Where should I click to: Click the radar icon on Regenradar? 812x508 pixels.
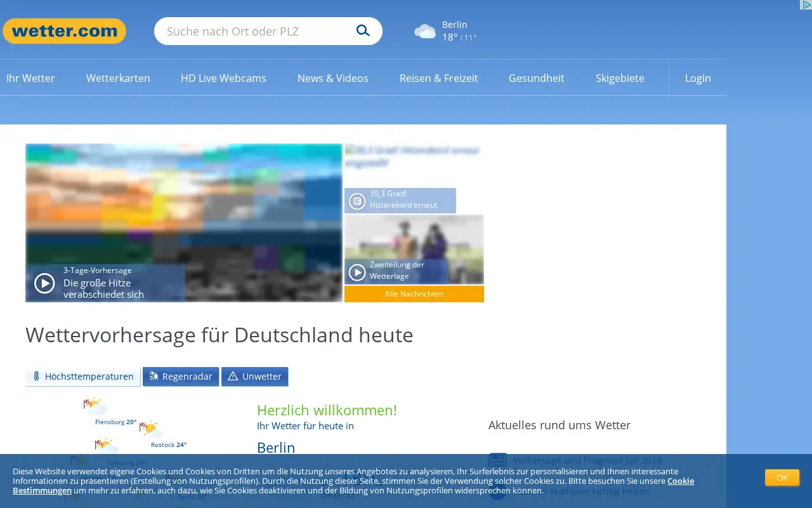click(x=154, y=377)
